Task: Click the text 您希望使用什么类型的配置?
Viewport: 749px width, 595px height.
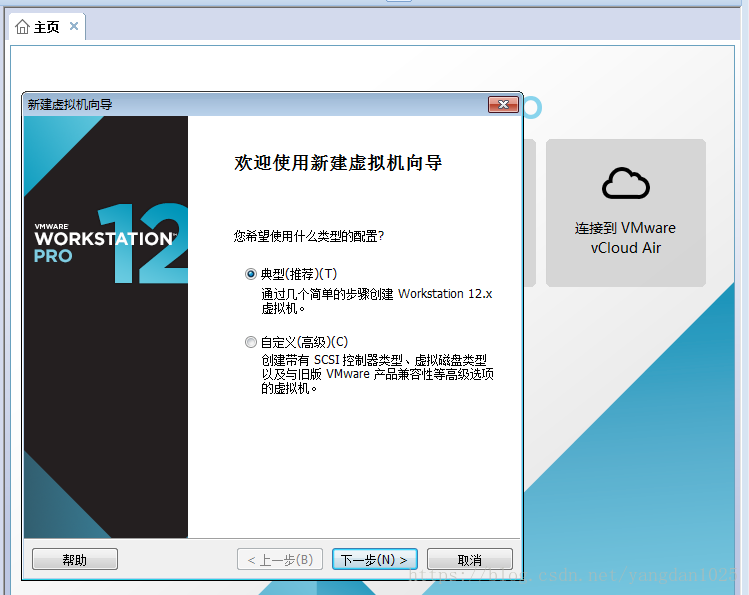Action: [x=309, y=236]
